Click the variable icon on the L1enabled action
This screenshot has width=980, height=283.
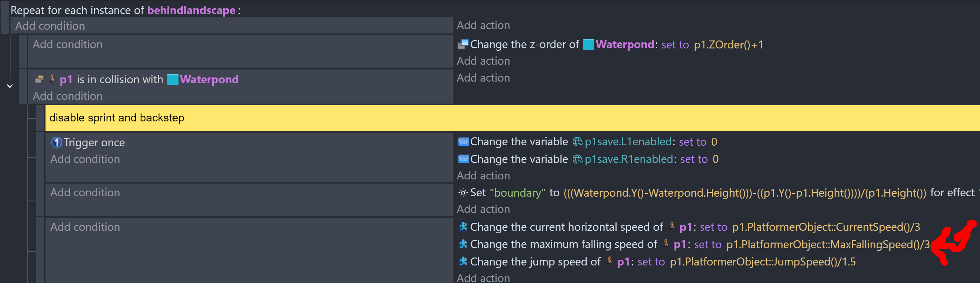(463, 142)
